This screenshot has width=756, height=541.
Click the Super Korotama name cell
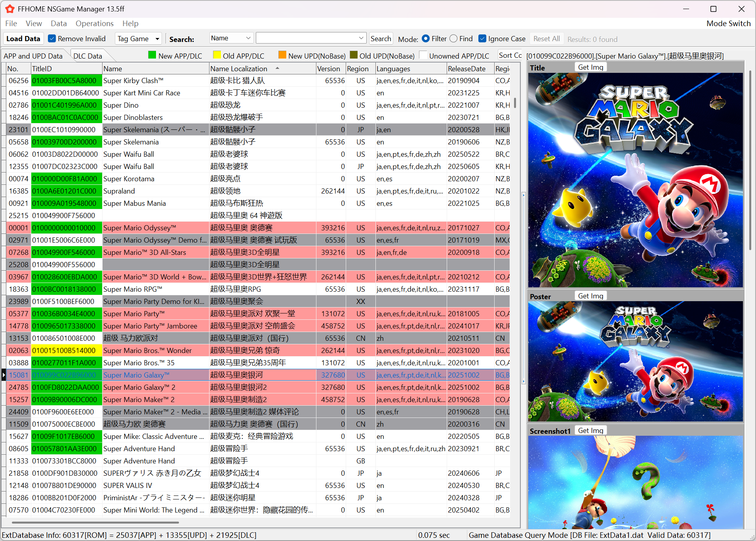(x=156, y=178)
